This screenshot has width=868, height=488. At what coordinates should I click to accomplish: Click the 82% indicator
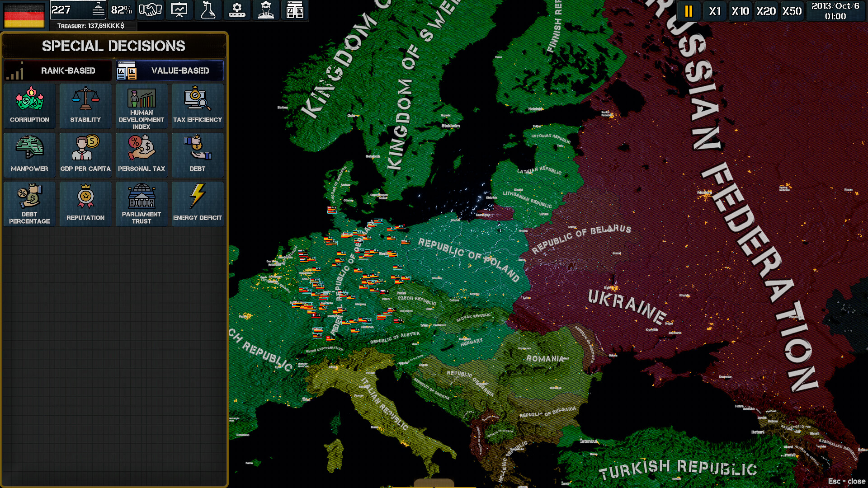tap(122, 10)
